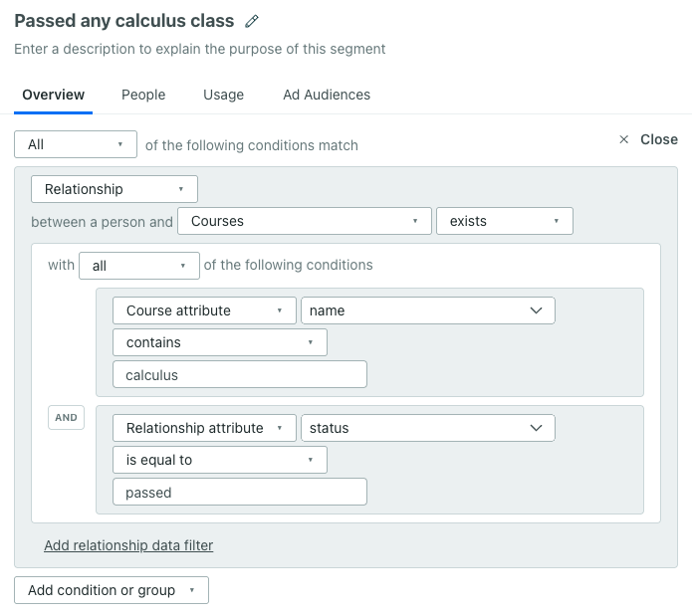The image size is (692, 616).
Task: Open the Usage tab
Action: 223,95
